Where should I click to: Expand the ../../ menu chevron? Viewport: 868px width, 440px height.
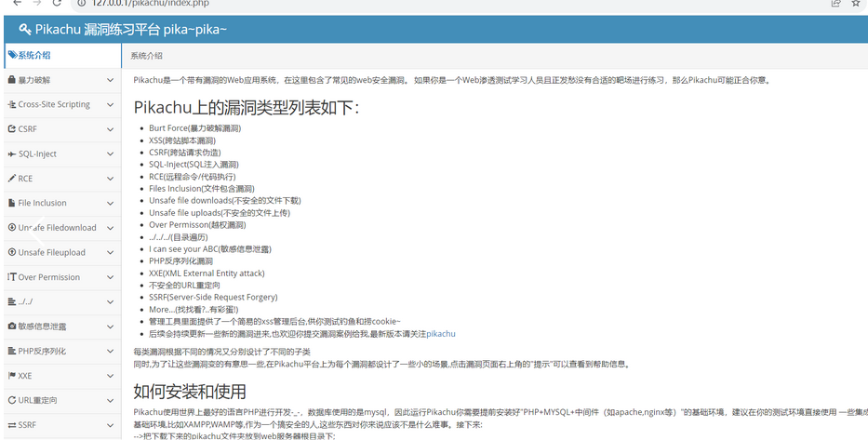coord(110,302)
